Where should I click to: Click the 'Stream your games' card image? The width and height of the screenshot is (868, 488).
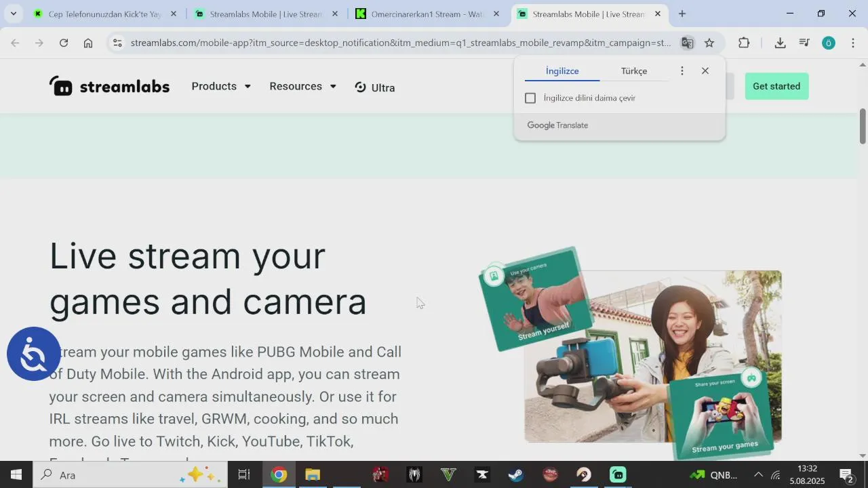tap(723, 414)
